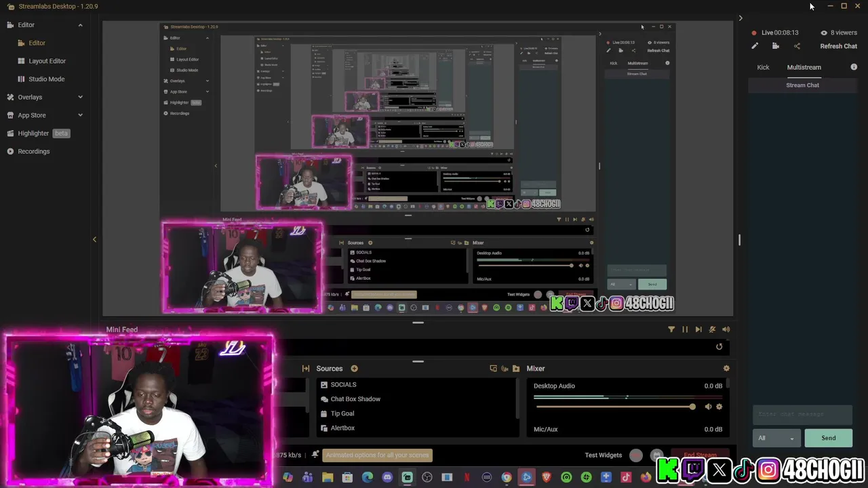Open the Overlays section

(x=30, y=97)
